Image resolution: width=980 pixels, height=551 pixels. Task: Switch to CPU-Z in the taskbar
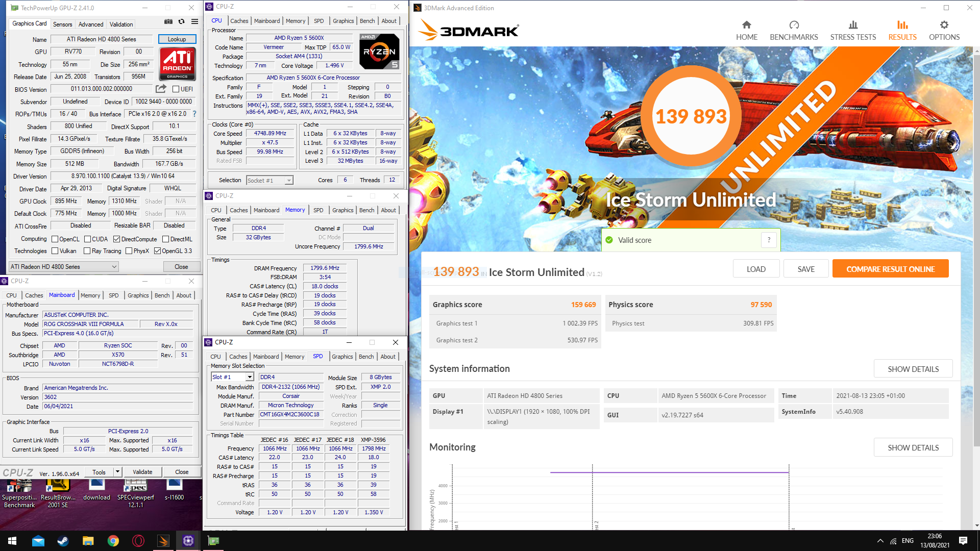(188, 541)
